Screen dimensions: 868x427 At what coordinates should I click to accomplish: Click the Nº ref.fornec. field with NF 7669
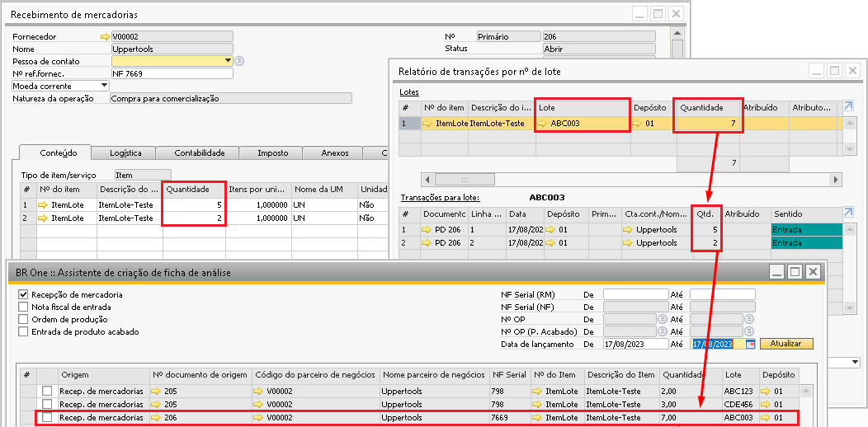(172, 73)
